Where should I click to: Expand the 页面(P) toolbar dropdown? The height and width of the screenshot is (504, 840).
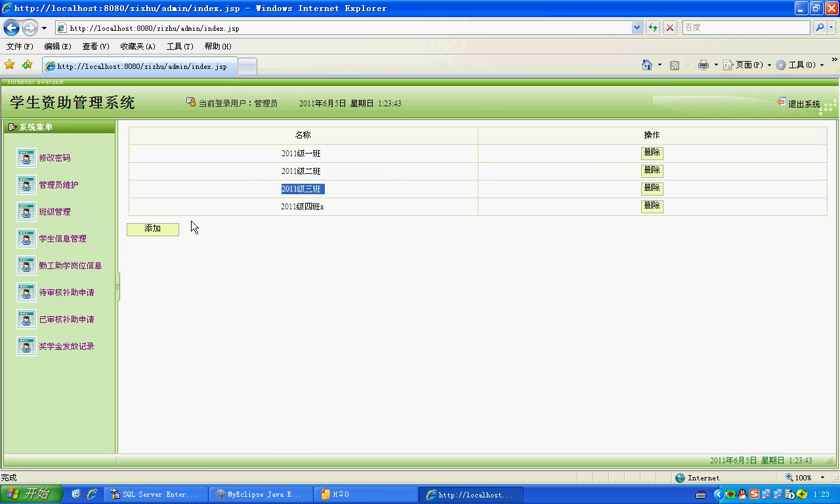(769, 66)
